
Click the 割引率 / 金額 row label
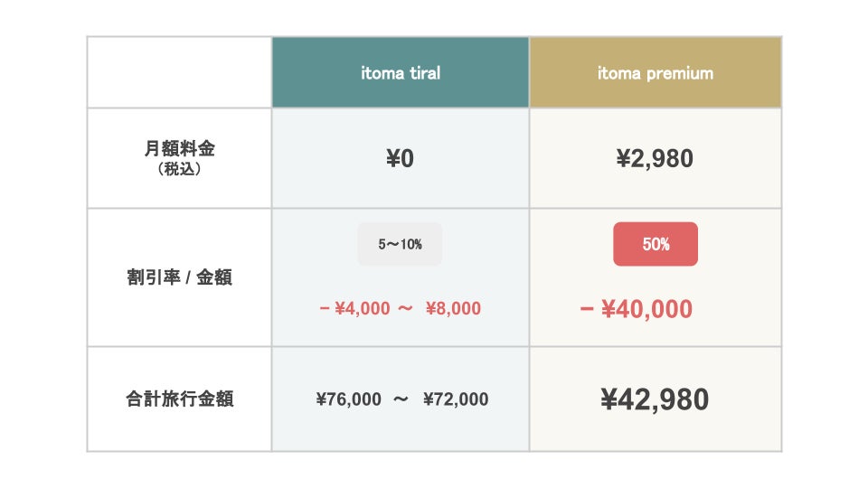(179, 277)
